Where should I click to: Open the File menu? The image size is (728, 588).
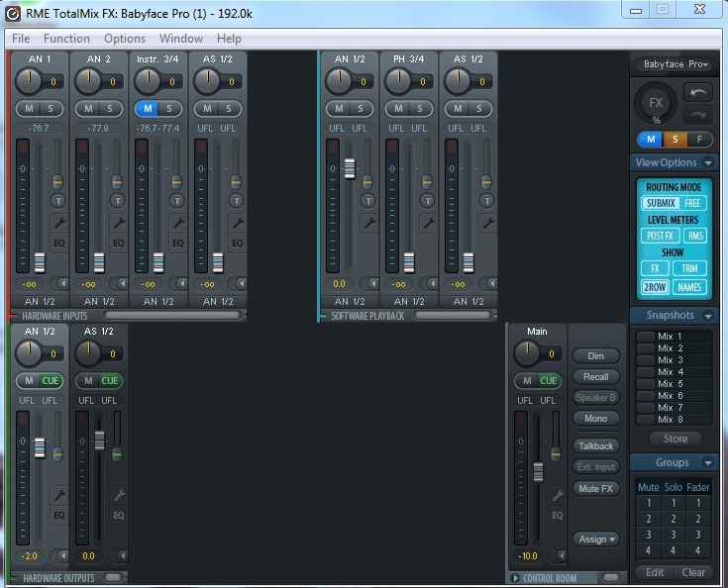point(21,39)
